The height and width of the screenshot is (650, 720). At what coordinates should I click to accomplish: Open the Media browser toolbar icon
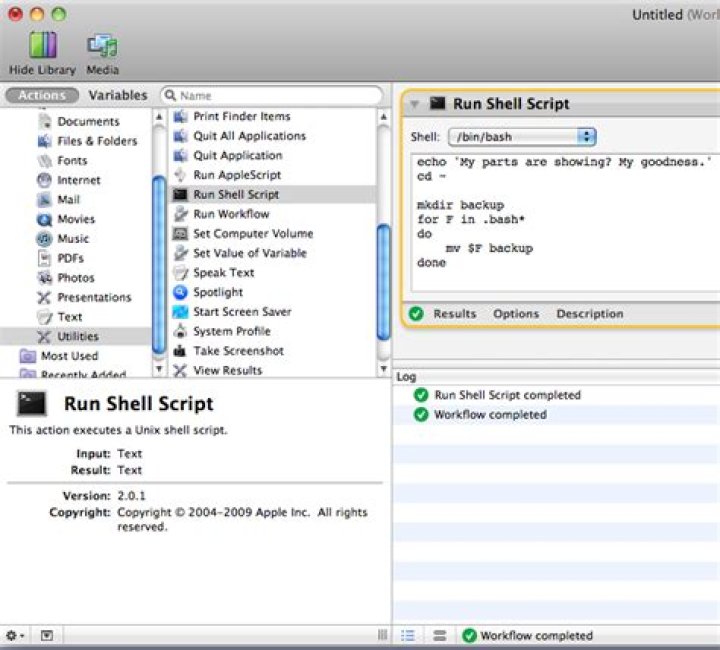(x=102, y=45)
